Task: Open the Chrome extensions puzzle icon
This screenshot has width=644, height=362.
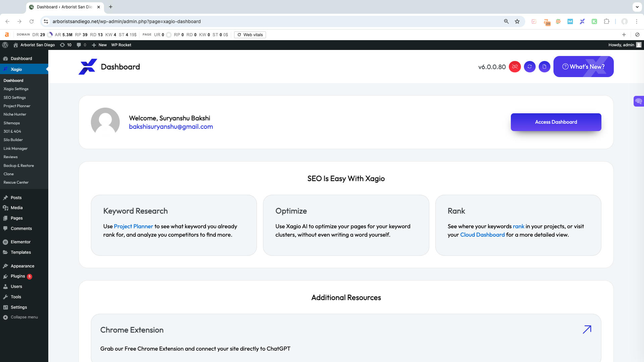Action: (606, 21)
